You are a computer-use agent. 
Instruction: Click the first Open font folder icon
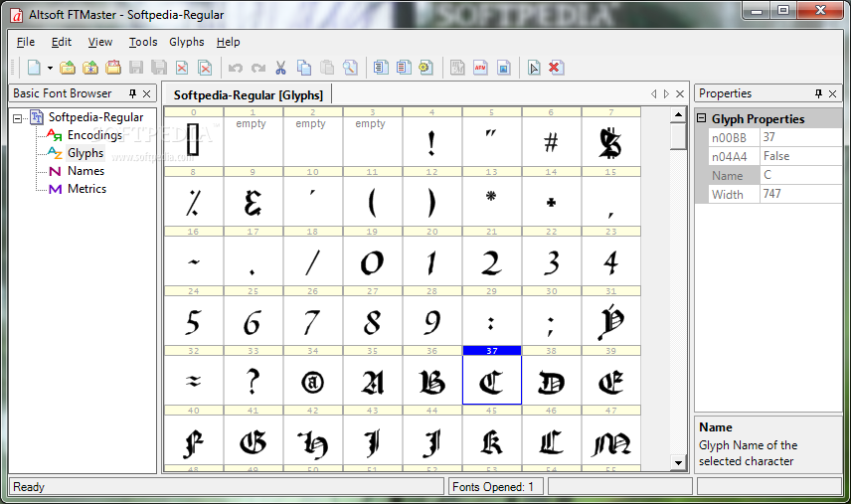tap(68, 68)
